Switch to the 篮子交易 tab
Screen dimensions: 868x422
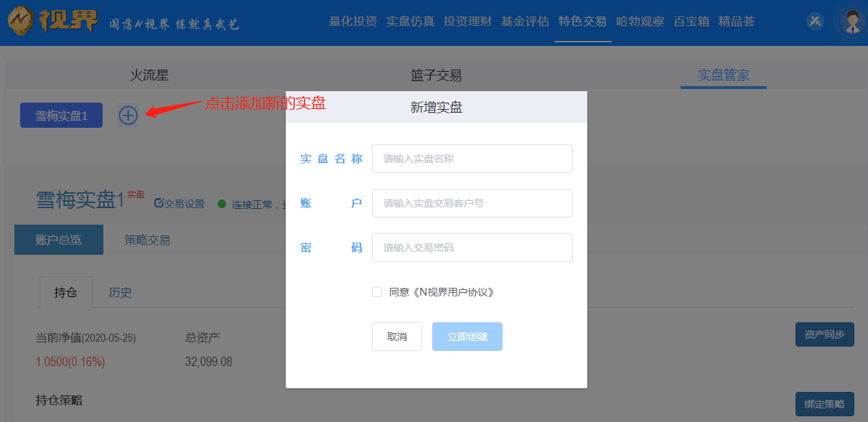click(x=436, y=75)
